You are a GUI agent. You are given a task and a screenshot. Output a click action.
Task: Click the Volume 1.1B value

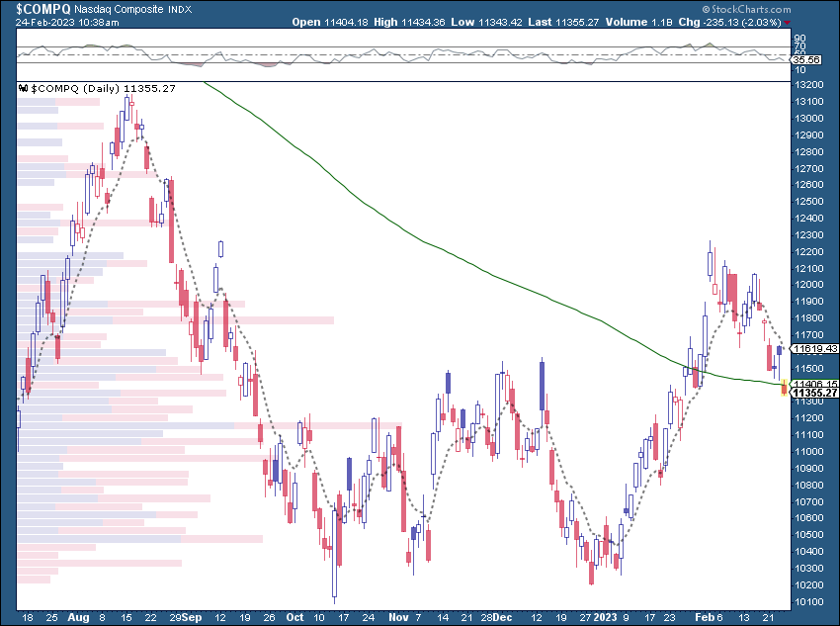pyautogui.click(x=639, y=23)
